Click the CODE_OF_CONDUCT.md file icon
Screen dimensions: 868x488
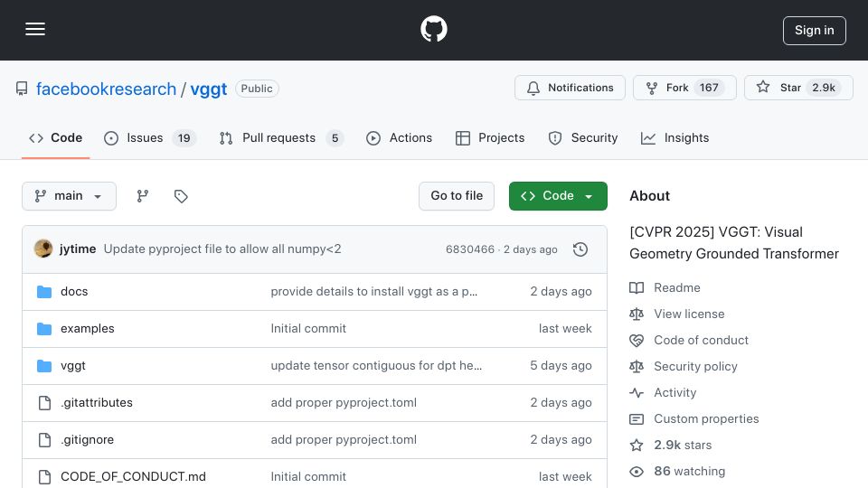(45, 476)
